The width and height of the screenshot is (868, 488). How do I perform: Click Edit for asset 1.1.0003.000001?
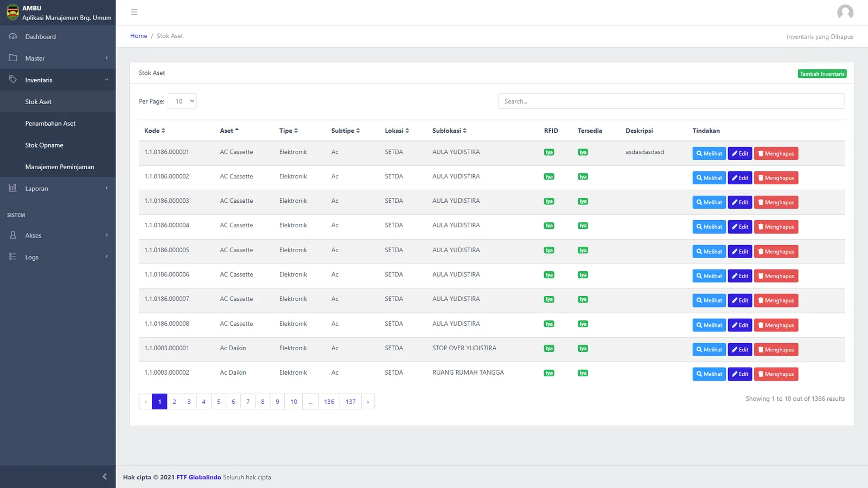point(740,350)
